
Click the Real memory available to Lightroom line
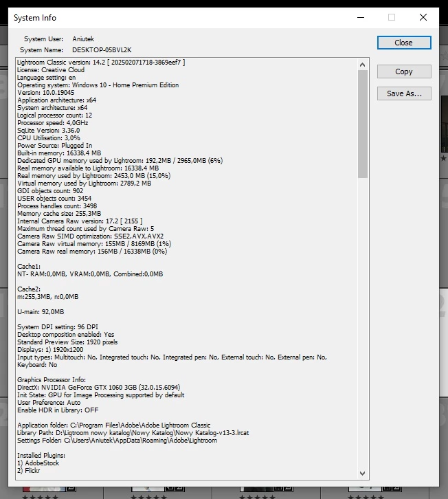(88, 168)
